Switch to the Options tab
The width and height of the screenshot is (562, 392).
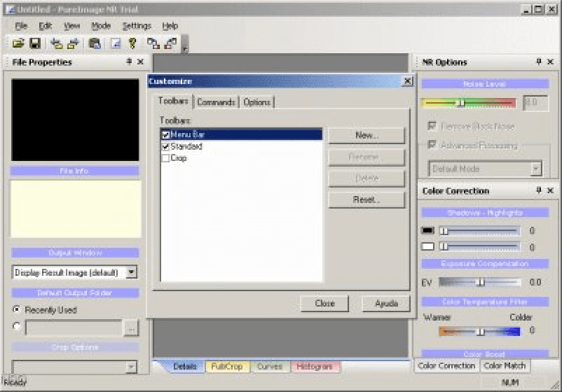(256, 102)
